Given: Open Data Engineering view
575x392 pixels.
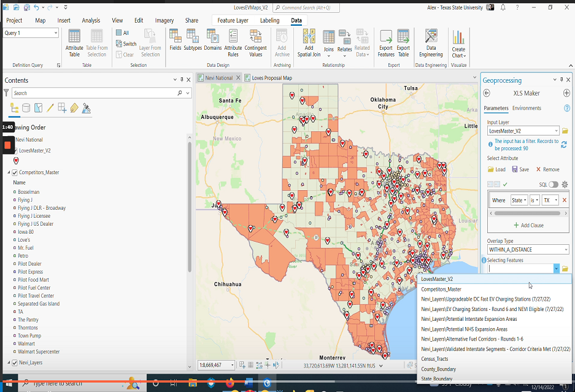Looking at the screenshot, I should click(431, 43).
